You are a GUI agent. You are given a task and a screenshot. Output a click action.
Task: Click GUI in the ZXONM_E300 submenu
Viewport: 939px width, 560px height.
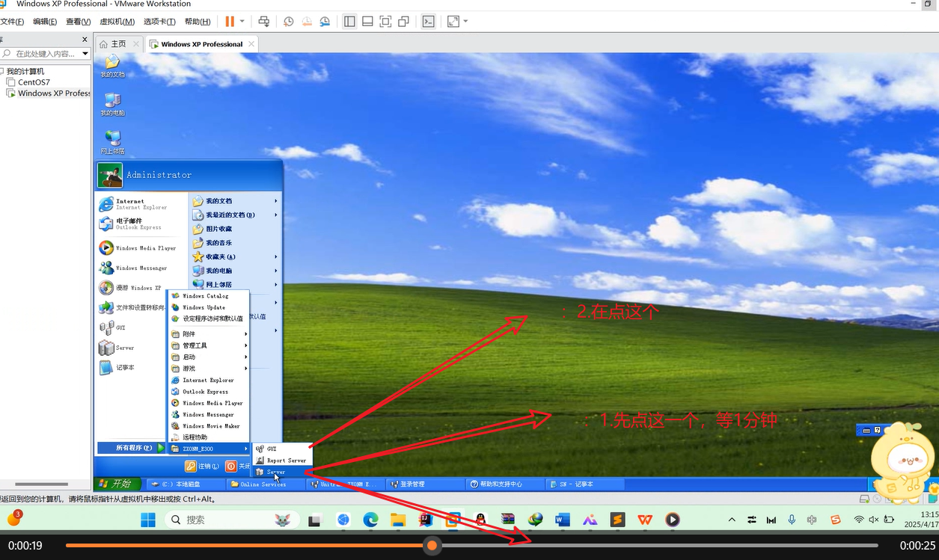(x=281, y=449)
